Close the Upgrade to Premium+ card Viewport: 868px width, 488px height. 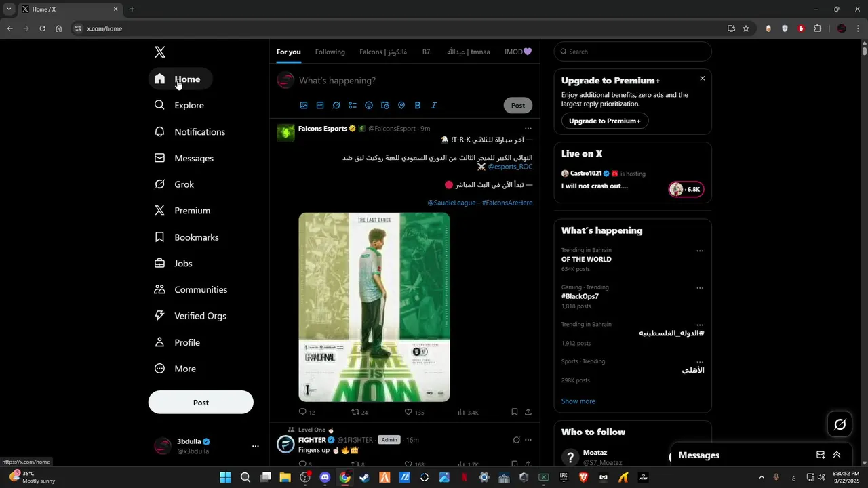coord(703,78)
